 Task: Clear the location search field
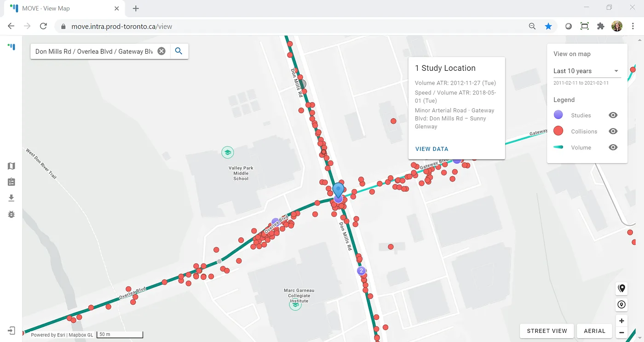click(x=161, y=51)
